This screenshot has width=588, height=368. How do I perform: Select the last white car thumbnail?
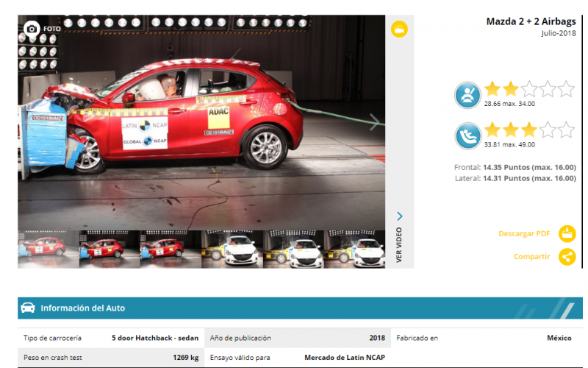[355, 249]
